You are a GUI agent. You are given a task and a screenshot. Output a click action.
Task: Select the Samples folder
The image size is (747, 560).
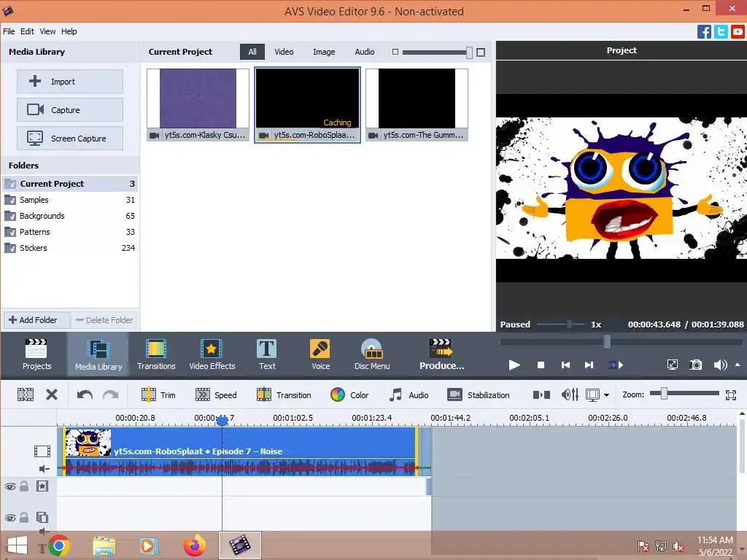coord(70,200)
